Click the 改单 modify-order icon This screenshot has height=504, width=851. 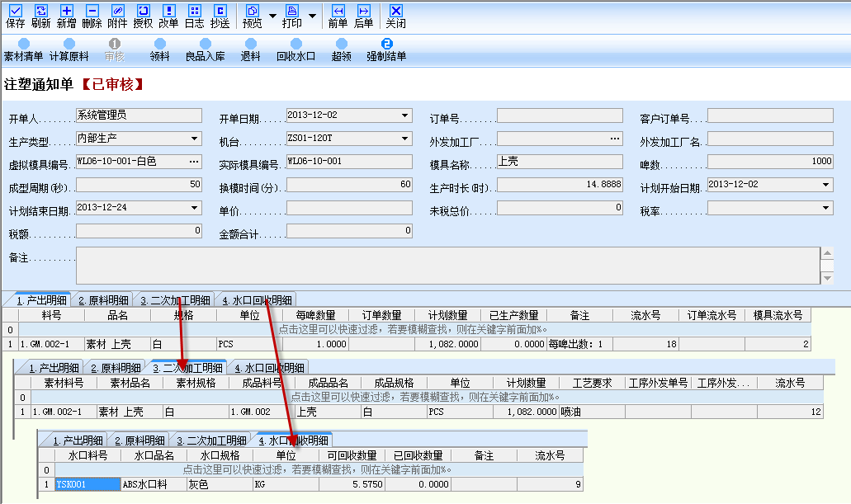point(168,16)
